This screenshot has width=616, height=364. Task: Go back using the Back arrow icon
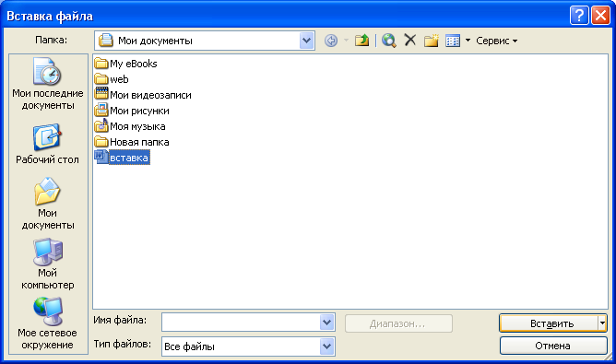(x=331, y=41)
